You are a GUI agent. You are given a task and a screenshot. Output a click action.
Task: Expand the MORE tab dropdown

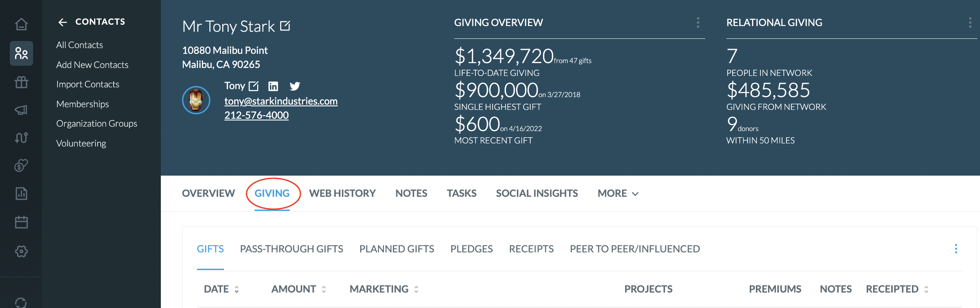click(618, 193)
